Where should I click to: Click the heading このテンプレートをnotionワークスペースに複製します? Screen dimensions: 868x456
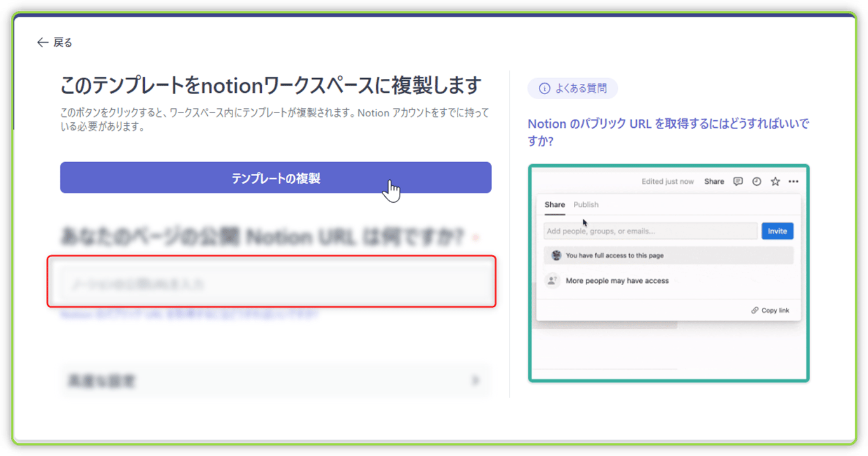click(271, 86)
